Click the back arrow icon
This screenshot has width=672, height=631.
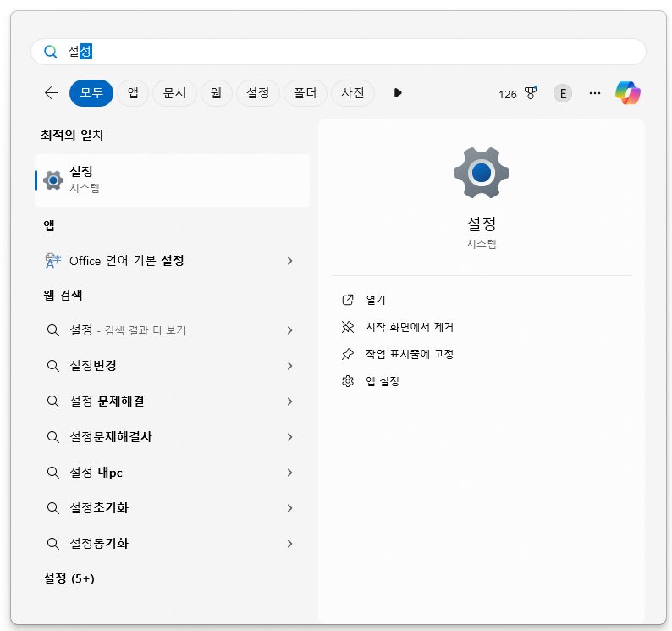click(x=52, y=92)
